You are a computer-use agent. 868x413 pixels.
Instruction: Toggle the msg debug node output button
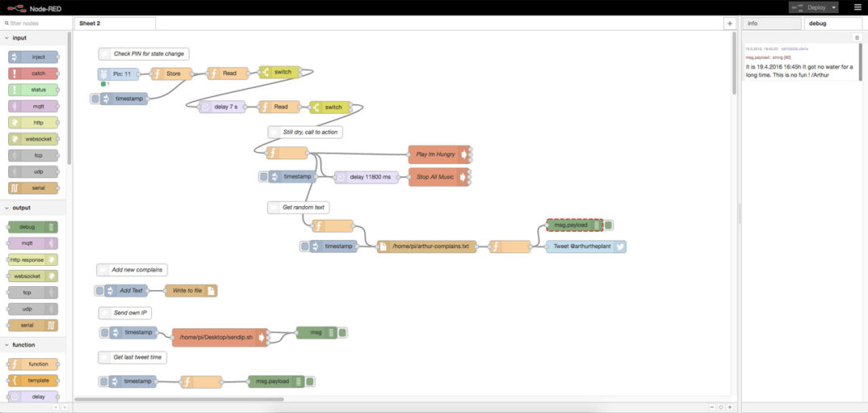342,333
